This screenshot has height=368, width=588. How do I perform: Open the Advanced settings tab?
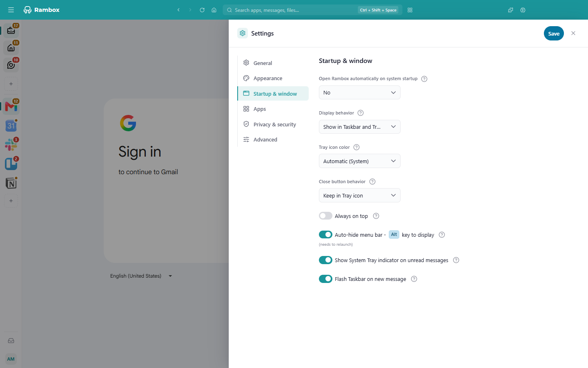pyautogui.click(x=273, y=139)
